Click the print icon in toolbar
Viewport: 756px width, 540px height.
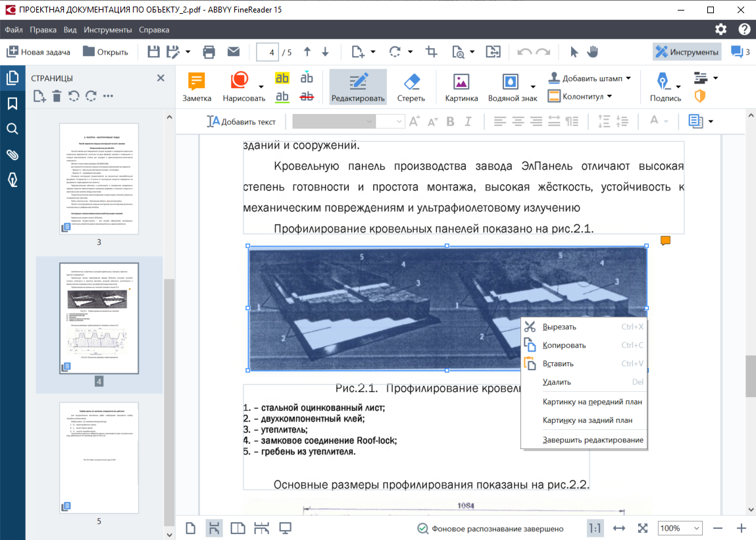(x=209, y=52)
